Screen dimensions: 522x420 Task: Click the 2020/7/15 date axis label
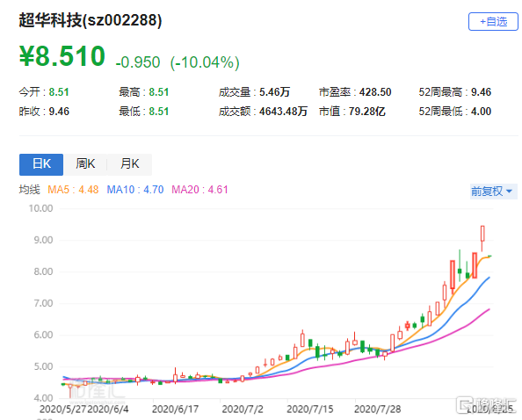pyautogui.click(x=310, y=409)
